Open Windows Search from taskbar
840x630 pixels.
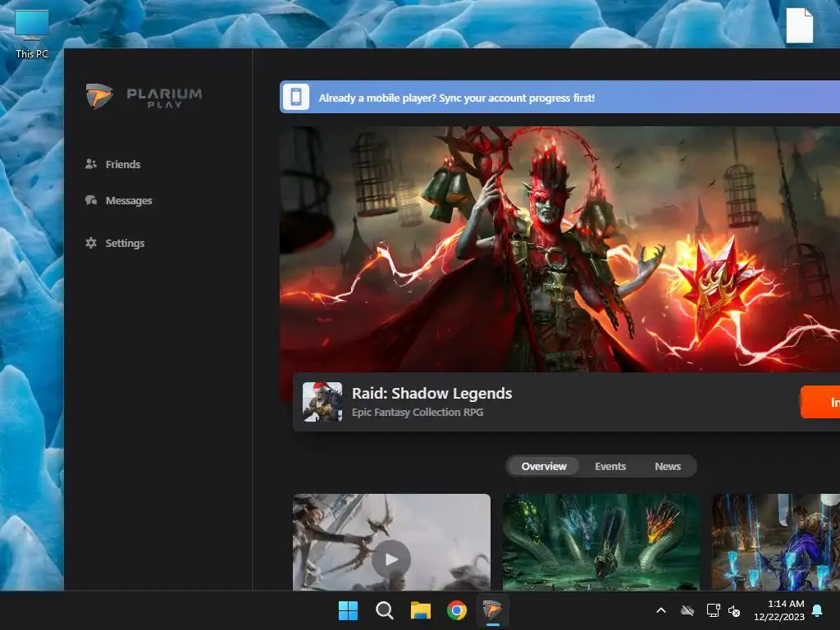[x=384, y=610]
